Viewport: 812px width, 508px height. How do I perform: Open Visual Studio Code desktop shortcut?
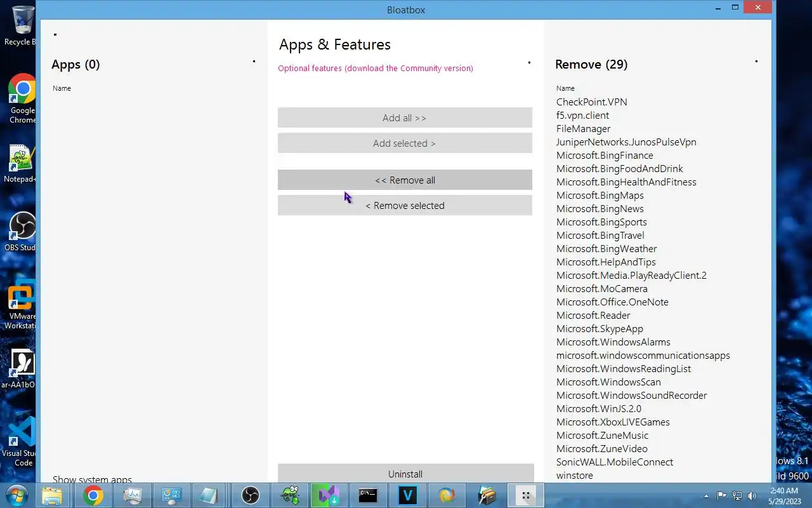pyautogui.click(x=19, y=441)
